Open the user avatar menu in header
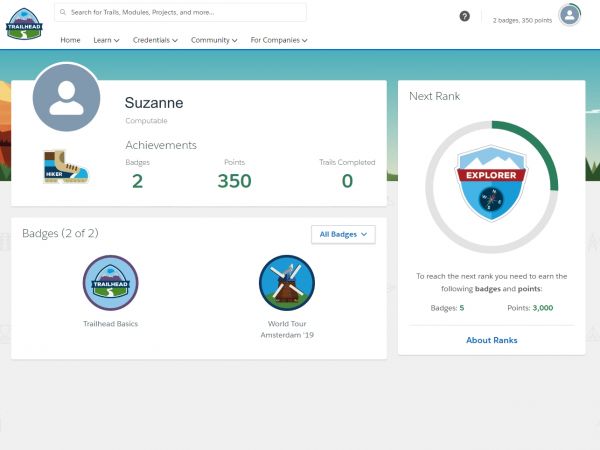 pyautogui.click(x=569, y=15)
